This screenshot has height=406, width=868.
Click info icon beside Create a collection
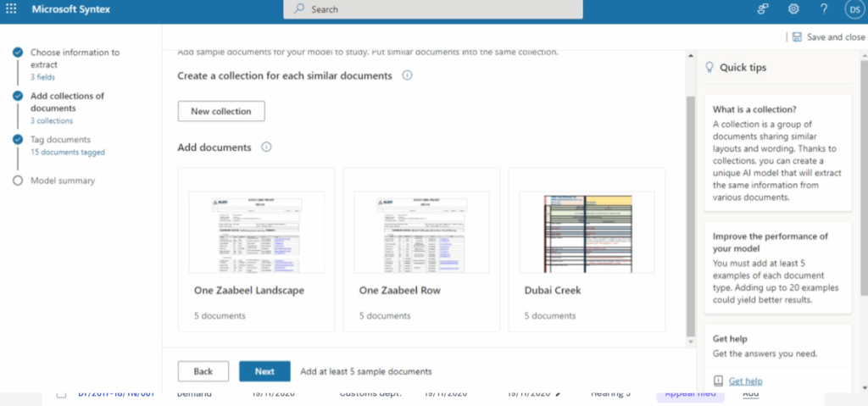point(407,75)
